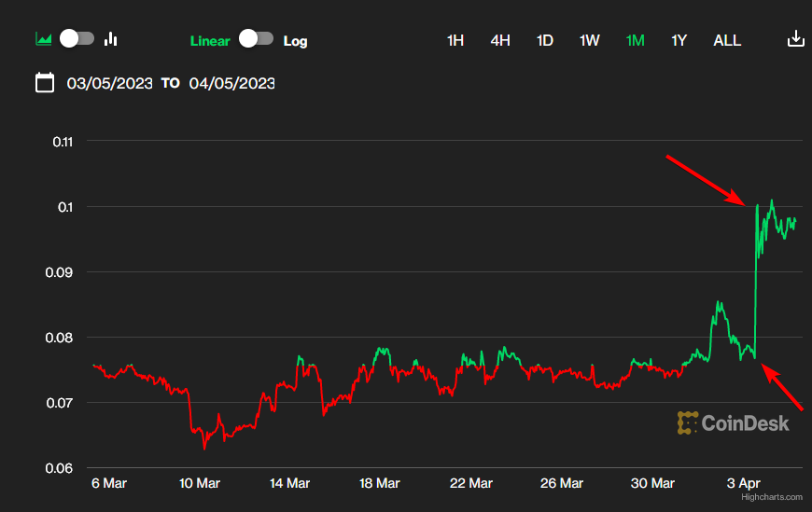Select the Linear scale label
Viewport: 812px width, 512px height.
210,41
